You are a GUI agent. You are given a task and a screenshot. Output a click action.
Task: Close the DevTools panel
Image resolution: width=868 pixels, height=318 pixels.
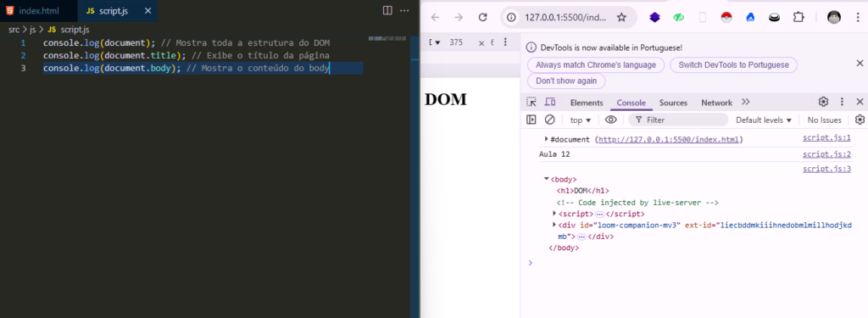860,102
